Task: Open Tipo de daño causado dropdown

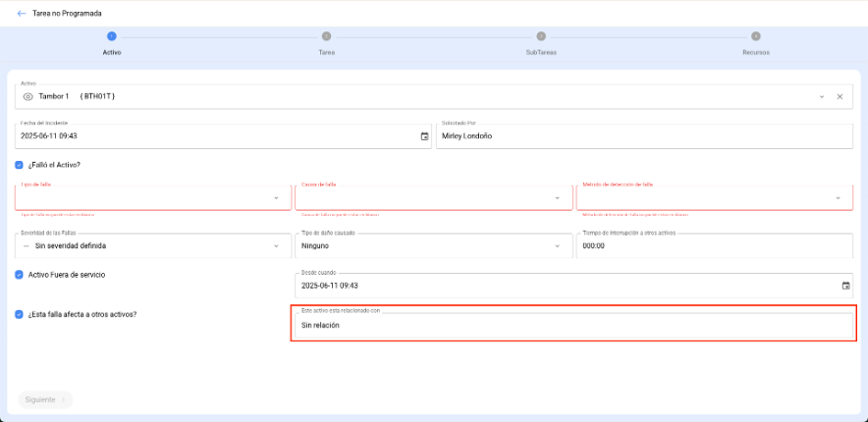Action: (557, 246)
